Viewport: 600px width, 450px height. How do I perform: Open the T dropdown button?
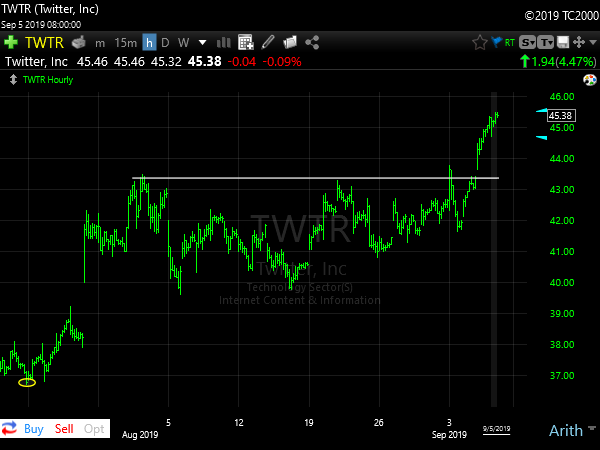click(x=545, y=42)
